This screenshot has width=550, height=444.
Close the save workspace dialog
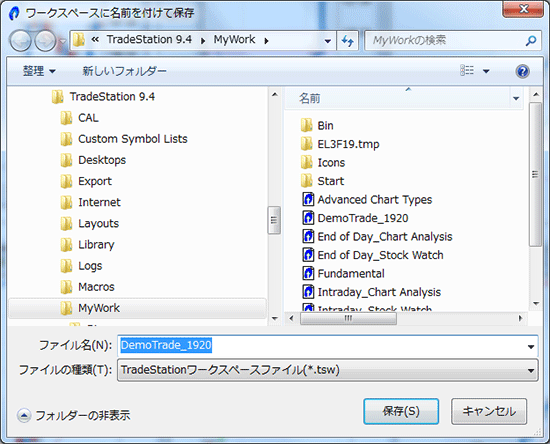[x=523, y=9]
